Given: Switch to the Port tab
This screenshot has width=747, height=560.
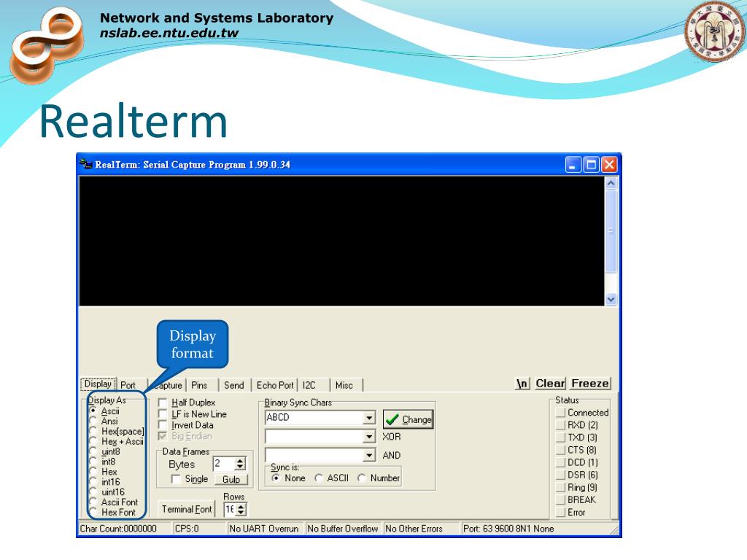Looking at the screenshot, I should 128,386.
